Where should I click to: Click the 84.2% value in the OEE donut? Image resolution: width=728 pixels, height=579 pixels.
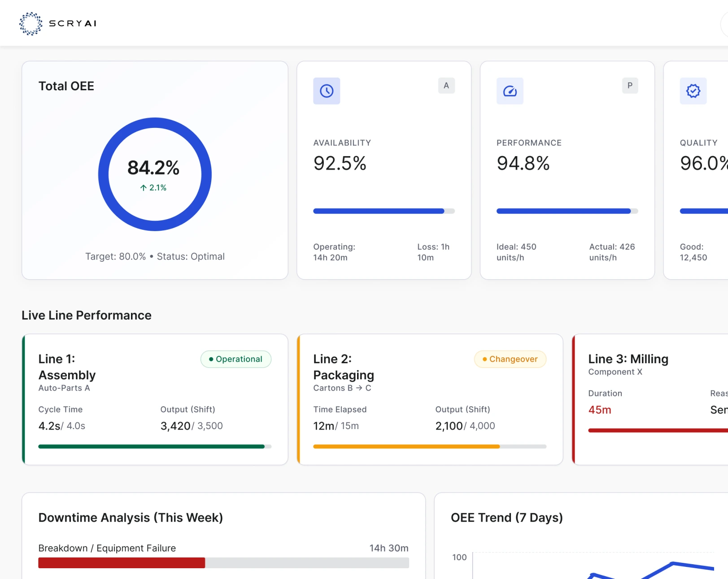coord(153,168)
